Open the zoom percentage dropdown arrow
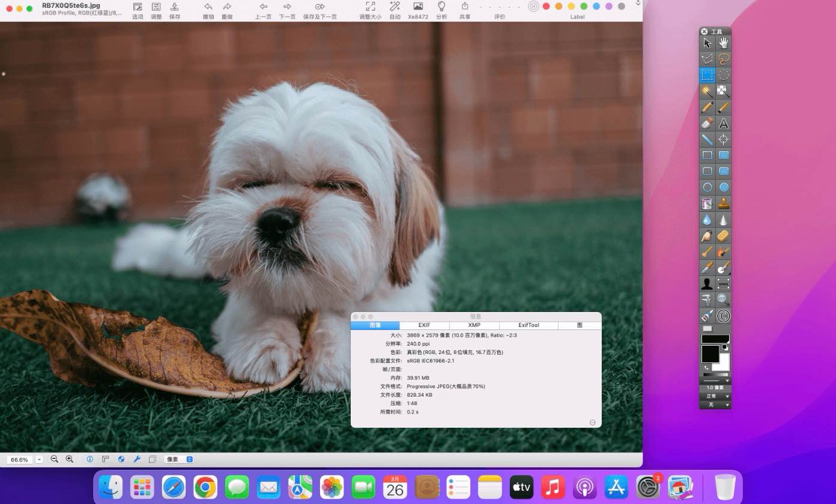836x504 pixels. pos(39,460)
